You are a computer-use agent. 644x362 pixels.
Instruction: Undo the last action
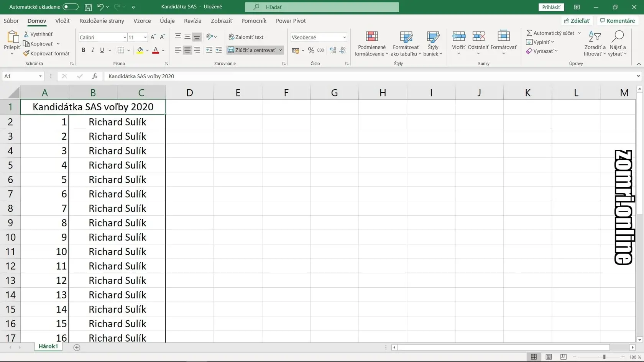(x=100, y=7)
